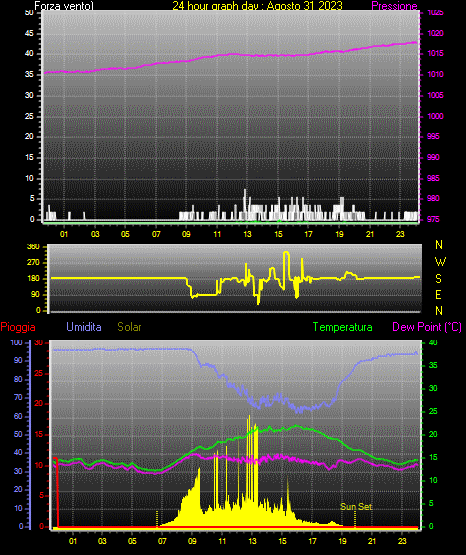This screenshot has width=466, height=555.
Task: Click the Umidita legend label
Action: 84,327
